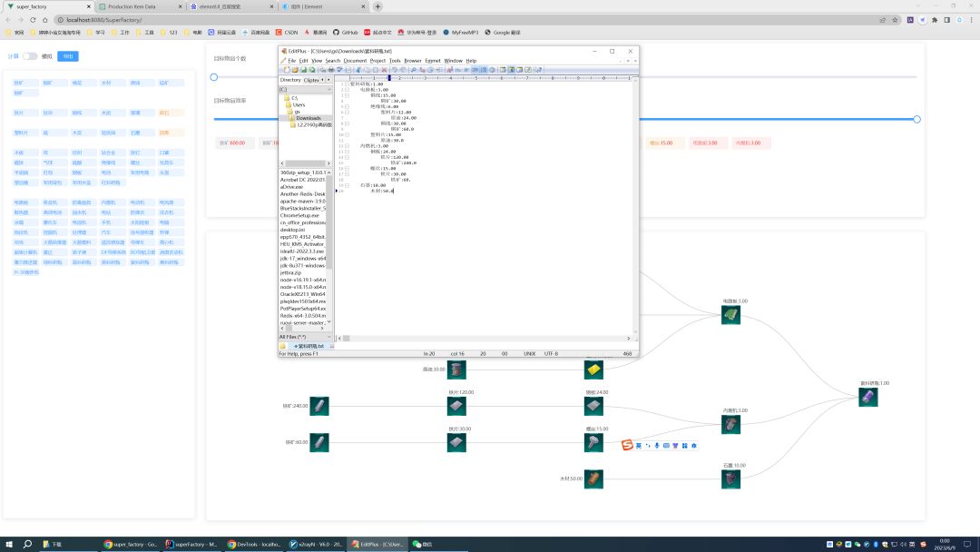Click the right-end handle of efficiency slider

916,119
